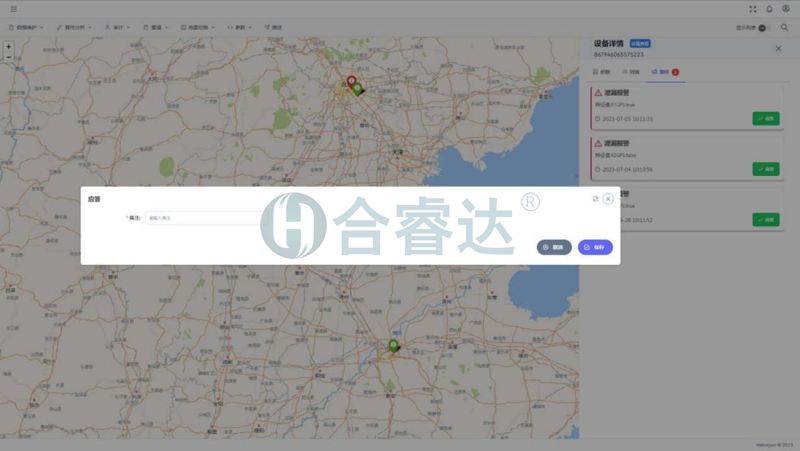800x451 pixels.
Task: Click the first 泄漏报警 alarm title
Action: [617, 93]
